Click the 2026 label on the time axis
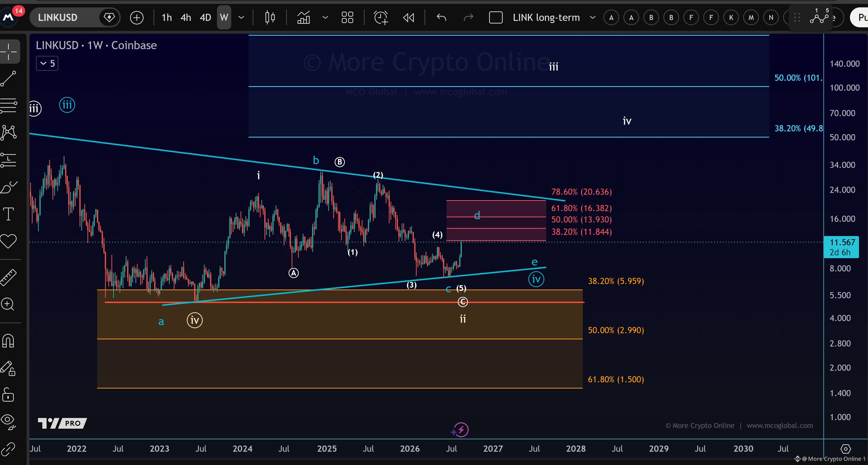868x465 pixels. [x=410, y=449]
